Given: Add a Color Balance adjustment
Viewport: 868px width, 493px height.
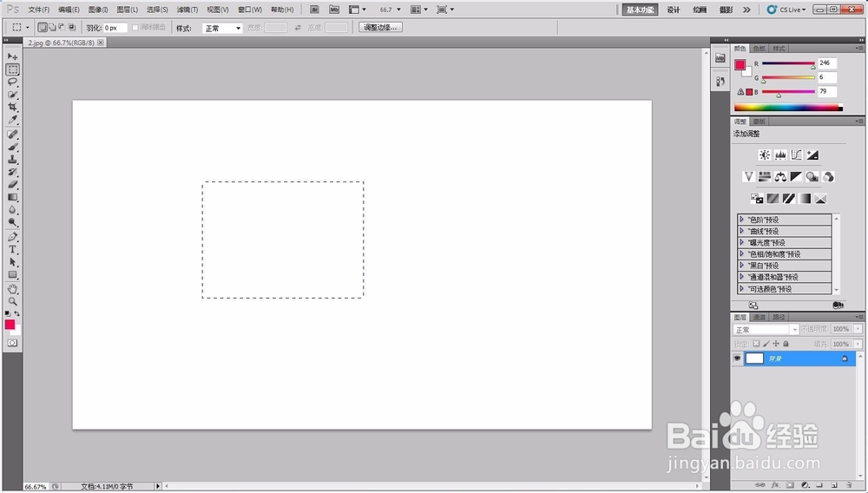Looking at the screenshot, I should click(780, 176).
